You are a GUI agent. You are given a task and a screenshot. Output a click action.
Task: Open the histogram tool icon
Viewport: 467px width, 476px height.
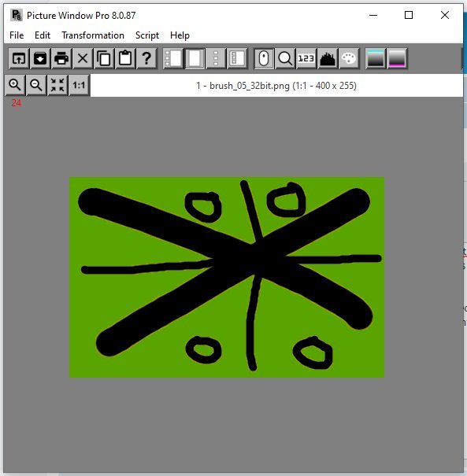tap(328, 58)
